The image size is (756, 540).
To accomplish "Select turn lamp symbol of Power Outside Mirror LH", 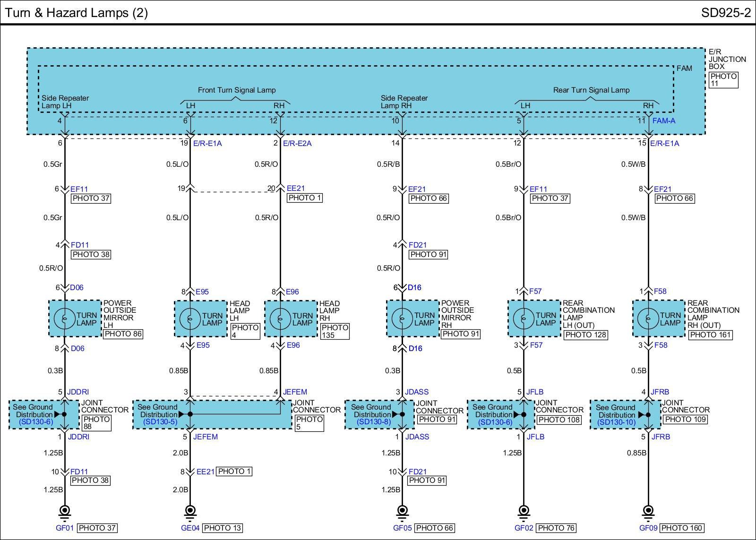I will point(64,319).
